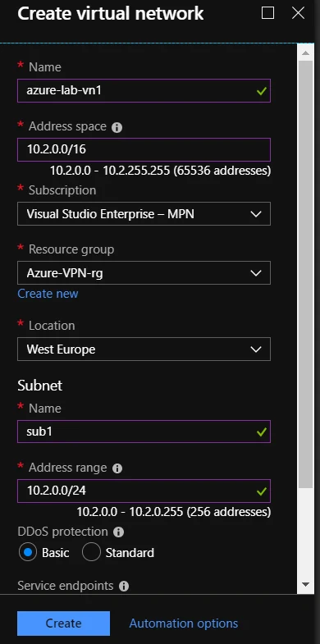Click the Address space info icon
Viewport: 320px width, 644px height.
point(117,128)
